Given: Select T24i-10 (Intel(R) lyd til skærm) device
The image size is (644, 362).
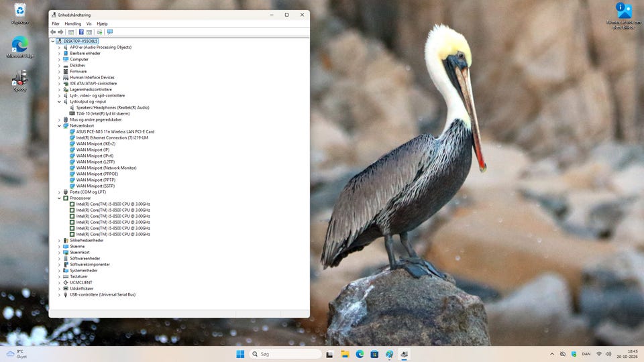Looking at the screenshot, I should click(103, 114).
